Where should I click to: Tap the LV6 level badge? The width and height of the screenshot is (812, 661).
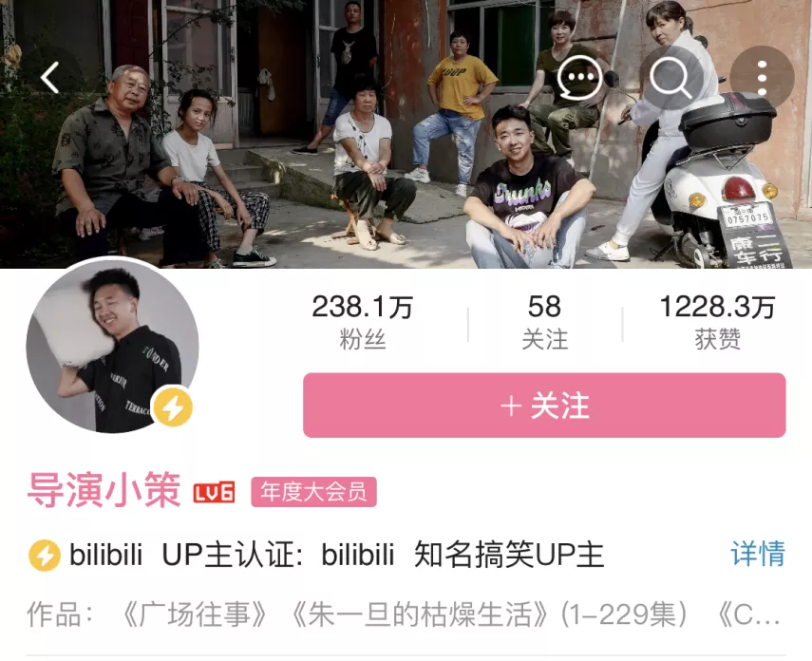click(214, 492)
